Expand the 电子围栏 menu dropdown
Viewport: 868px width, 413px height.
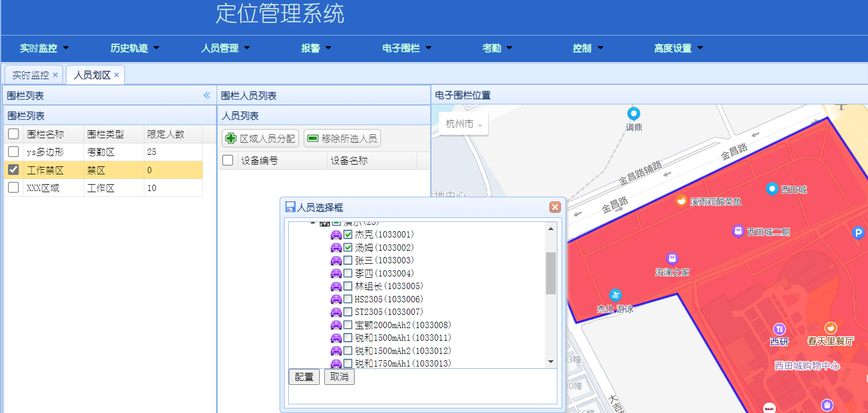(x=407, y=48)
